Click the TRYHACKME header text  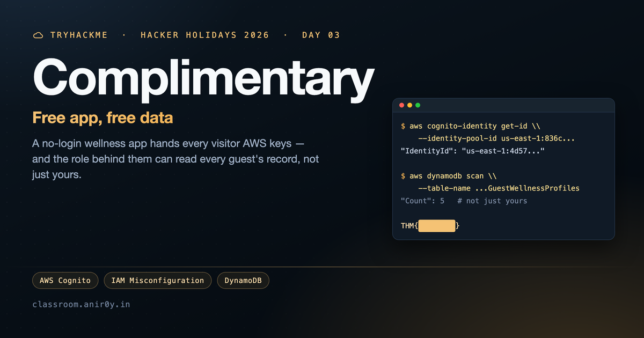pyautogui.click(x=79, y=35)
